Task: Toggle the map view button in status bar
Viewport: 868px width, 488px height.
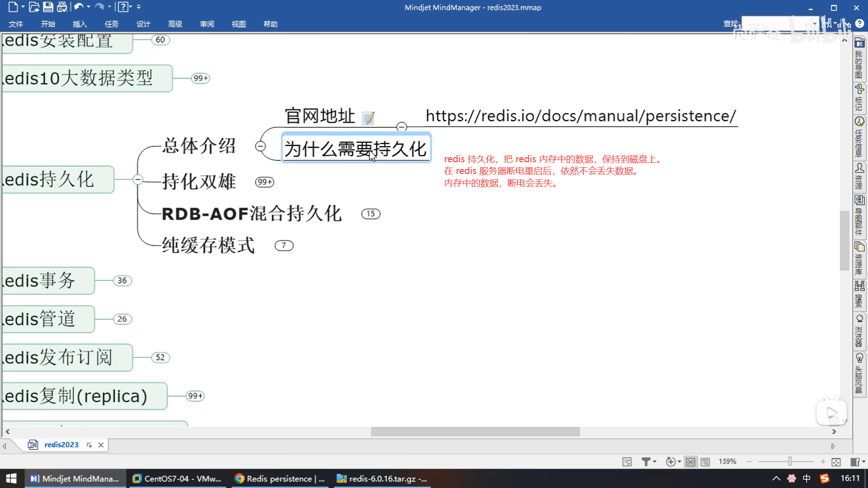Action: (x=690, y=461)
